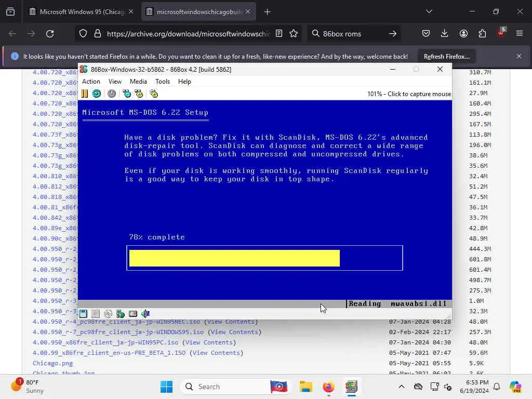Click the yellow setup progress bar
The width and height of the screenshot is (532, 399).
[x=234, y=258]
